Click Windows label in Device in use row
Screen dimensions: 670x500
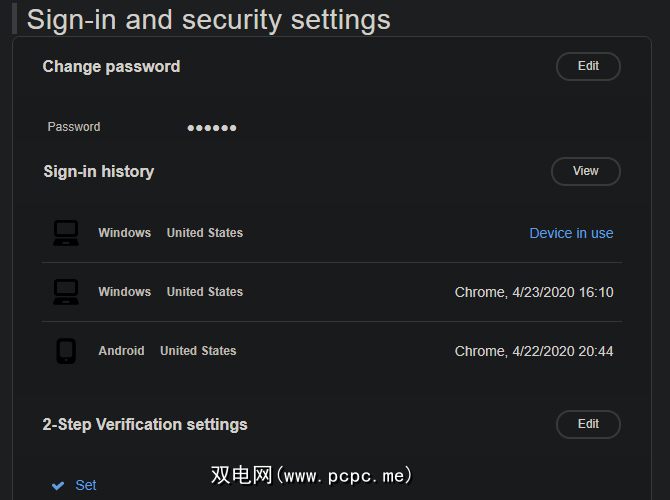click(x=124, y=233)
